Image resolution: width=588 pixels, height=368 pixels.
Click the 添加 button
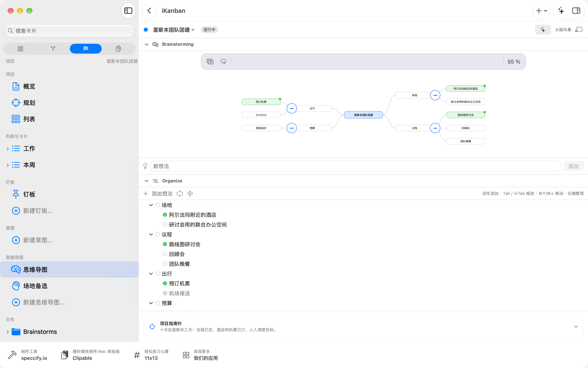(574, 166)
